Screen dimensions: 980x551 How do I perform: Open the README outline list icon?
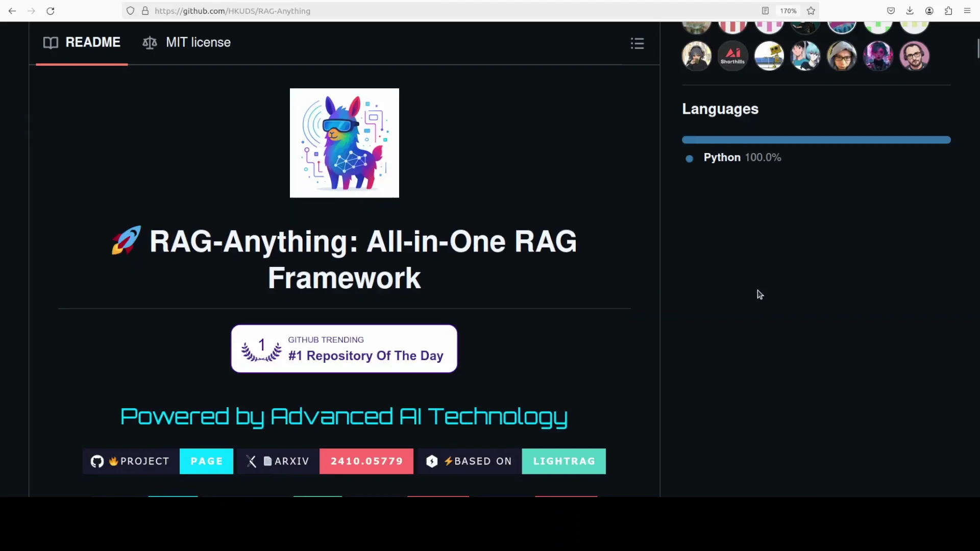click(x=637, y=43)
